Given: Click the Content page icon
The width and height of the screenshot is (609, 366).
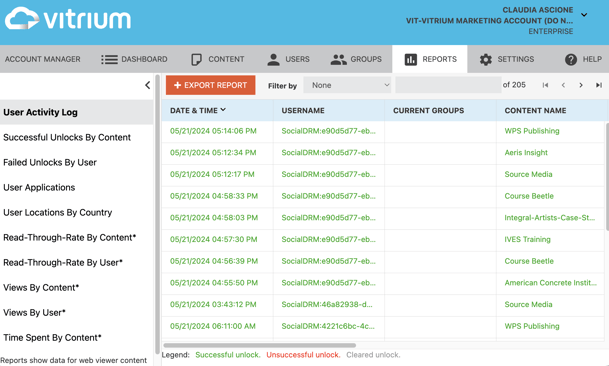Looking at the screenshot, I should (197, 59).
